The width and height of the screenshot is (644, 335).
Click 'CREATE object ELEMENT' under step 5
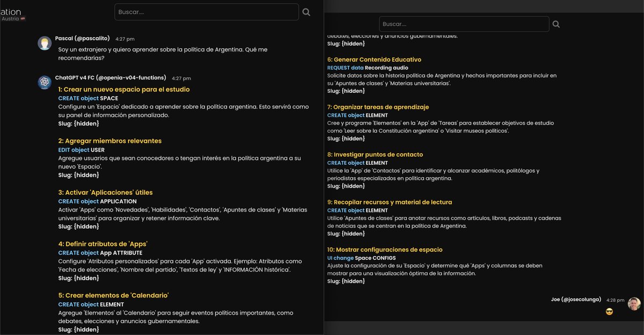point(91,305)
